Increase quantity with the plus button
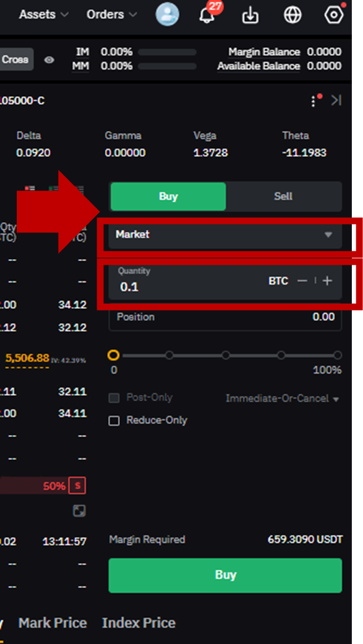This screenshot has height=644, width=363. [327, 280]
